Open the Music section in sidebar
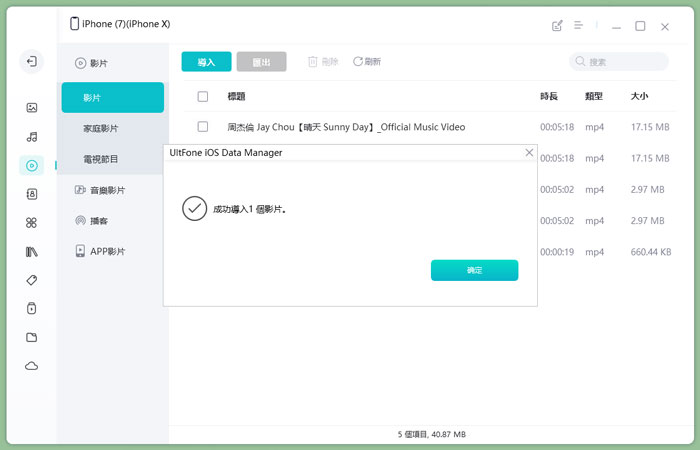700x450 pixels. [x=32, y=136]
